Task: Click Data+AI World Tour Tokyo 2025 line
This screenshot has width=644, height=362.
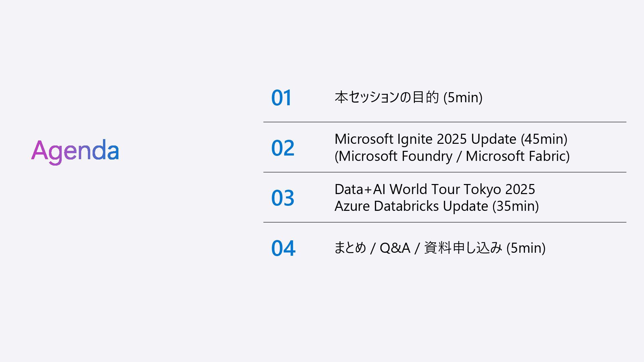Action: [435, 189]
